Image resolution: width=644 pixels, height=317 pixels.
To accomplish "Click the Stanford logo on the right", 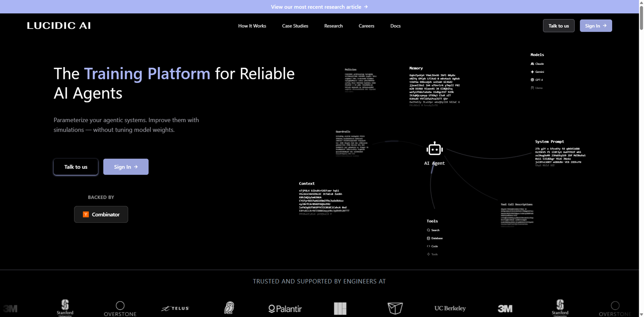I will point(560,308).
